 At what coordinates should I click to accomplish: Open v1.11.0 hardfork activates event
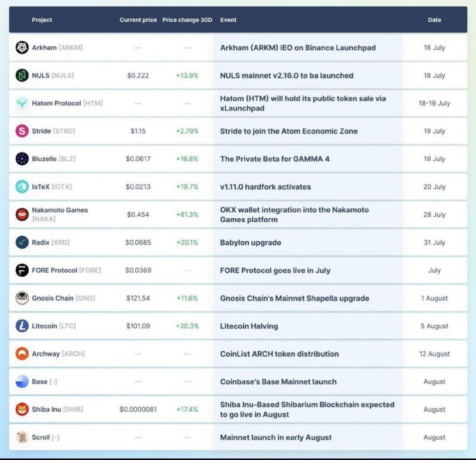pyautogui.click(x=266, y=187)
